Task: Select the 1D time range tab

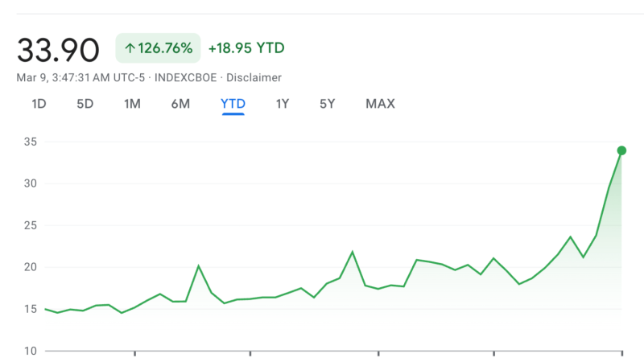Action: coord(39,104)
